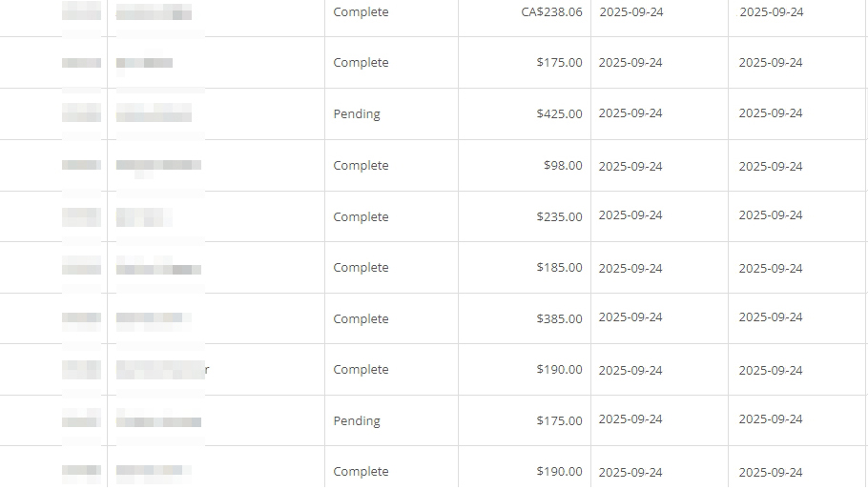Click Complete status in the $235.00 row

click(361, 217)
